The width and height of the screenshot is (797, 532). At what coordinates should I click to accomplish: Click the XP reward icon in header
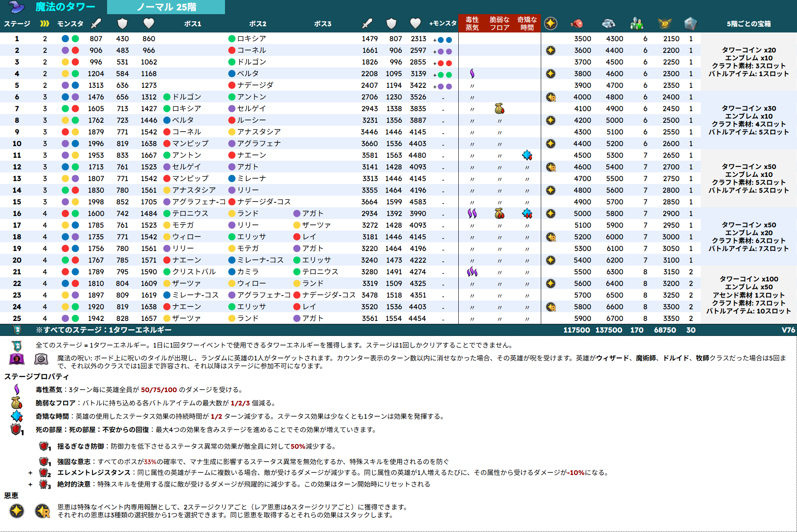coord(665,24)
